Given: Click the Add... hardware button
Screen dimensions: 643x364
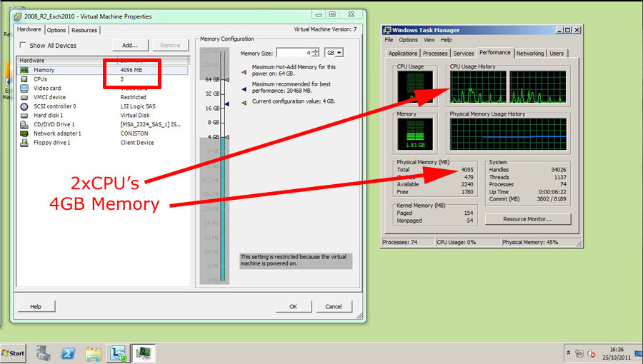Looking at the screenshot, I should click(130, 45).
